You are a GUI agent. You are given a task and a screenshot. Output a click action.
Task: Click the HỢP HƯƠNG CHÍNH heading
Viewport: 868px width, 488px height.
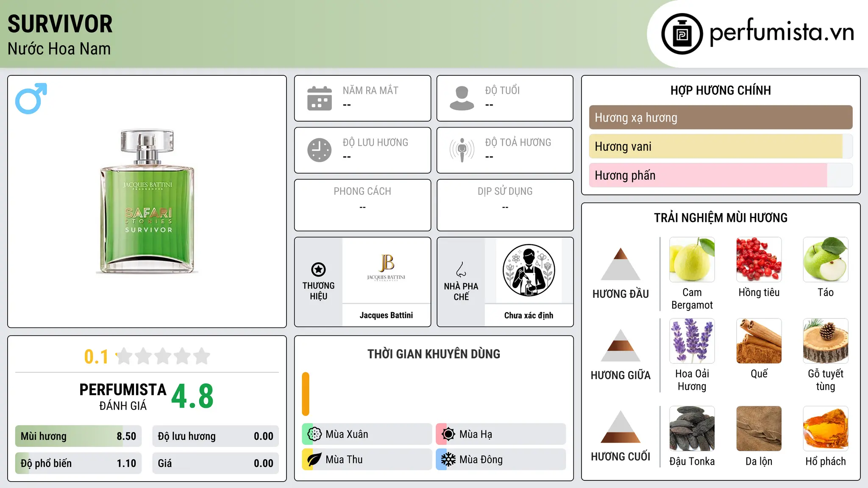click(x=721, y=90)
